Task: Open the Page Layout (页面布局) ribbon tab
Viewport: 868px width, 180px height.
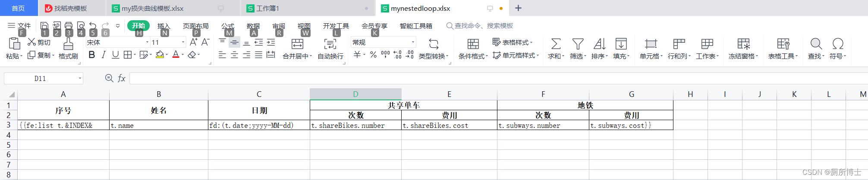Action: 195,26
